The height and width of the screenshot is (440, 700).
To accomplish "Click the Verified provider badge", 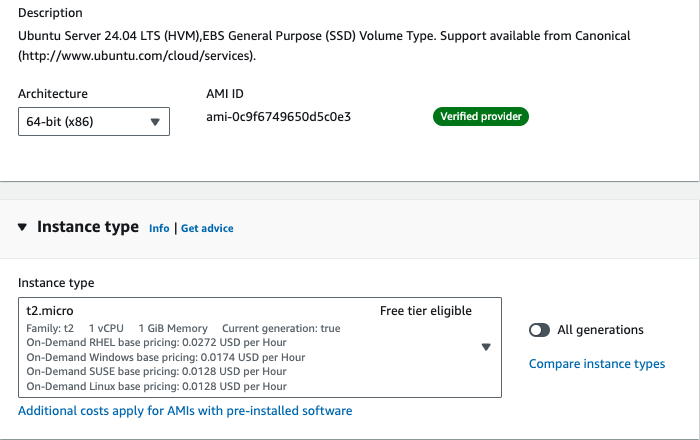I will coord(481,117).
